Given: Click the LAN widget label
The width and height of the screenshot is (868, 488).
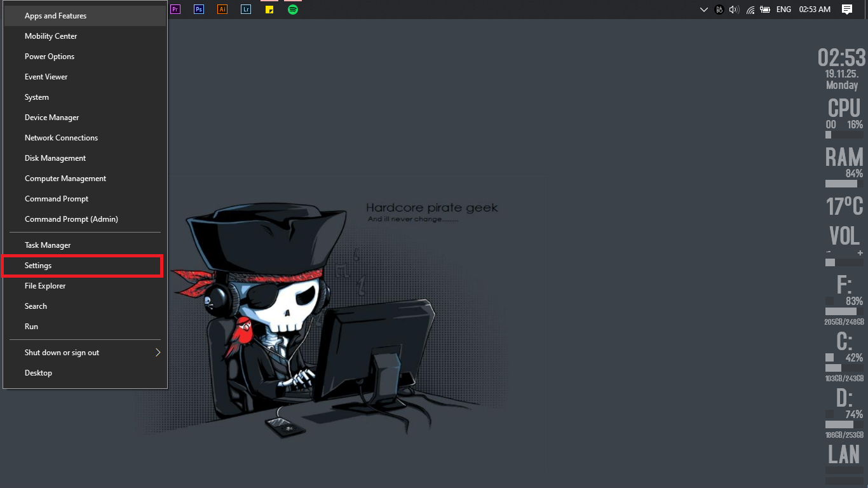Looking at the screenshot, I should (844, 454).
